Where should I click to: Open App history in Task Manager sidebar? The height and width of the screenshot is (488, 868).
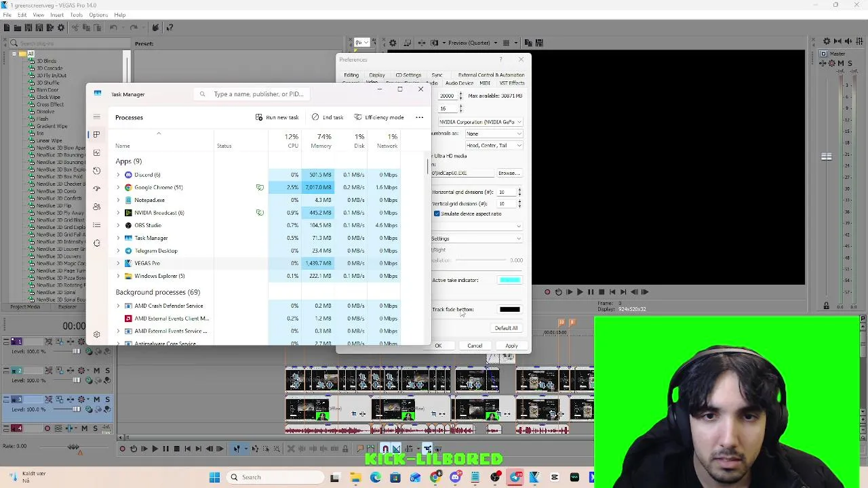coord(96,171)
